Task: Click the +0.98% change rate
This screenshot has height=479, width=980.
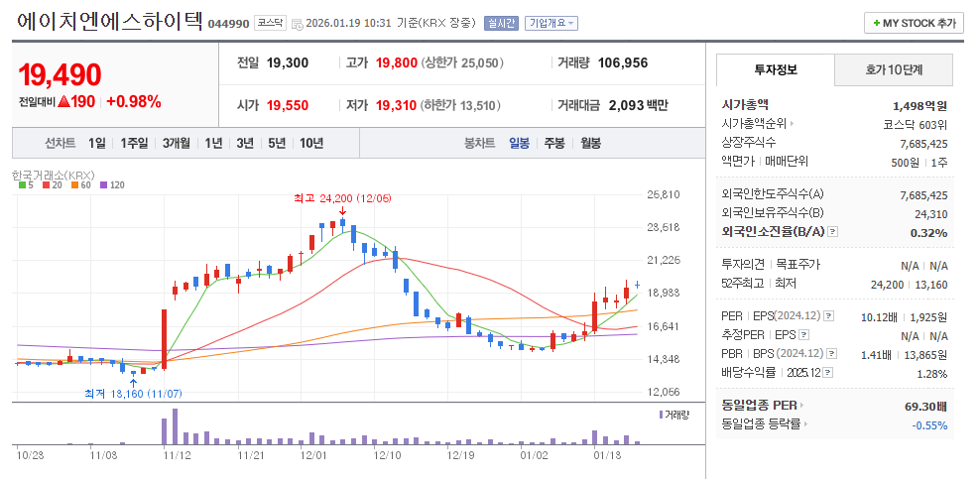Action: point(134,102)
